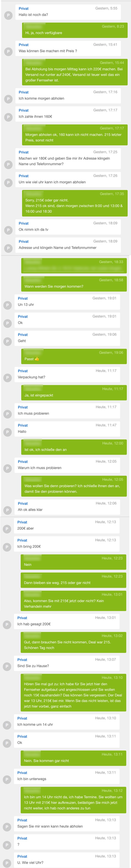Click the avatar beside 'Hallo ist noch da?'
The width and height of the screenshot is (131, 868).
(x=9, y=15)
